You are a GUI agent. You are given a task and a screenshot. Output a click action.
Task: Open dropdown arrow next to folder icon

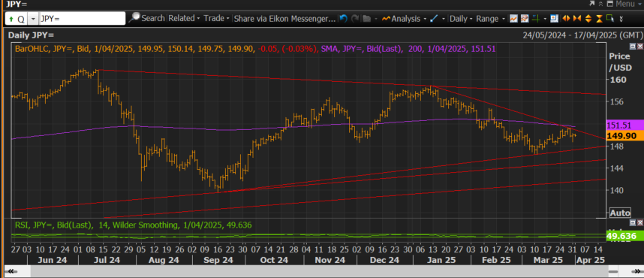coord(376,19)
